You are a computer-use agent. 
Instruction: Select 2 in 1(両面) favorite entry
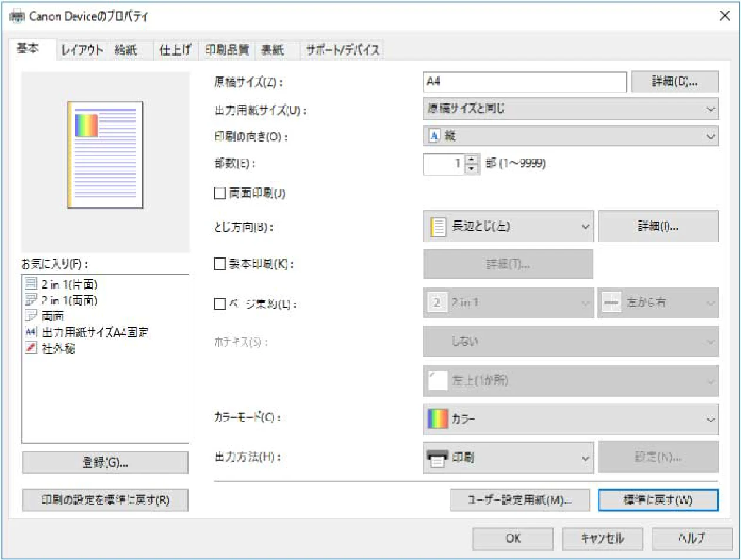tap(69, 300)
